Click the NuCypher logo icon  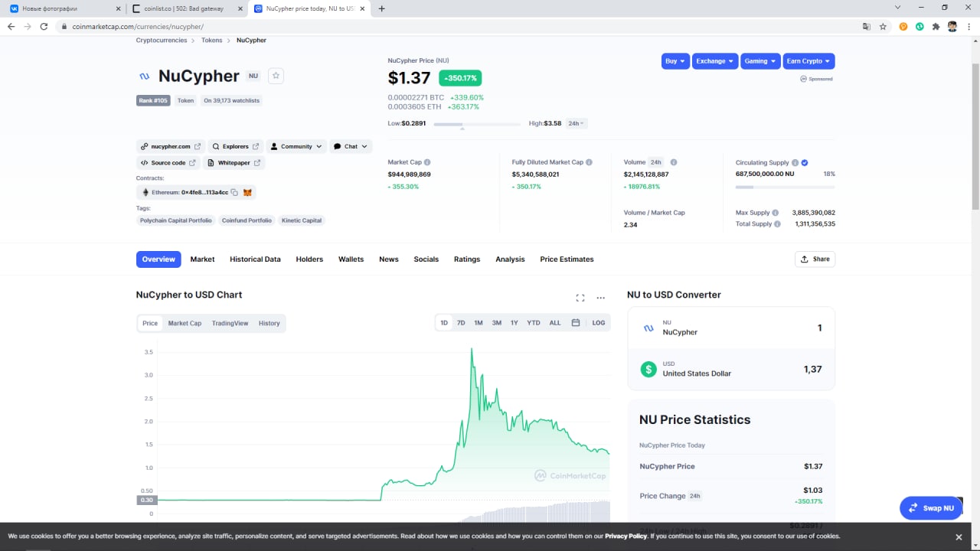click(144, 77)
